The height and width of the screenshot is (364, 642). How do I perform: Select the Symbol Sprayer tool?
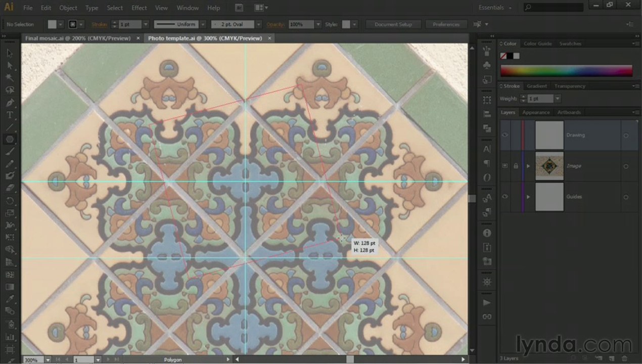[10, 324]
